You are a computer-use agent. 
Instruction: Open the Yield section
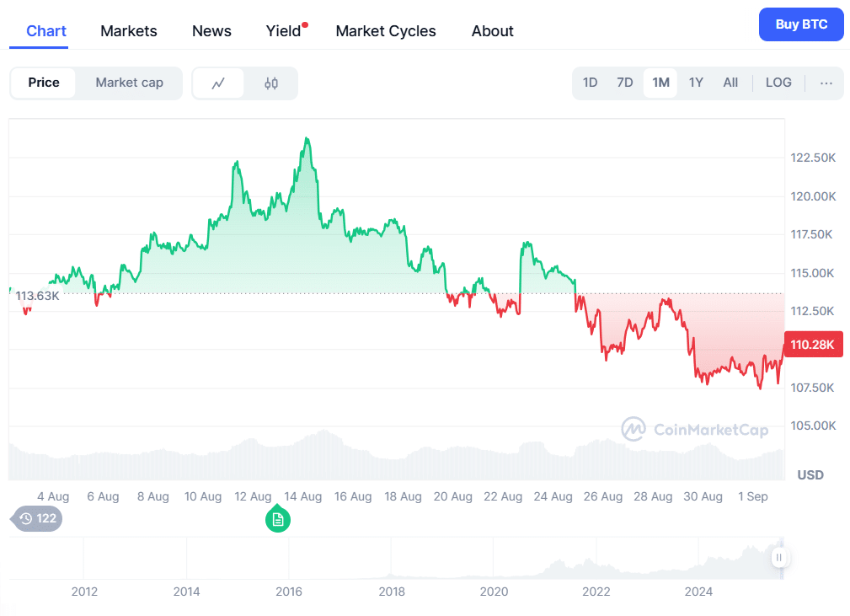pos(282,30)
